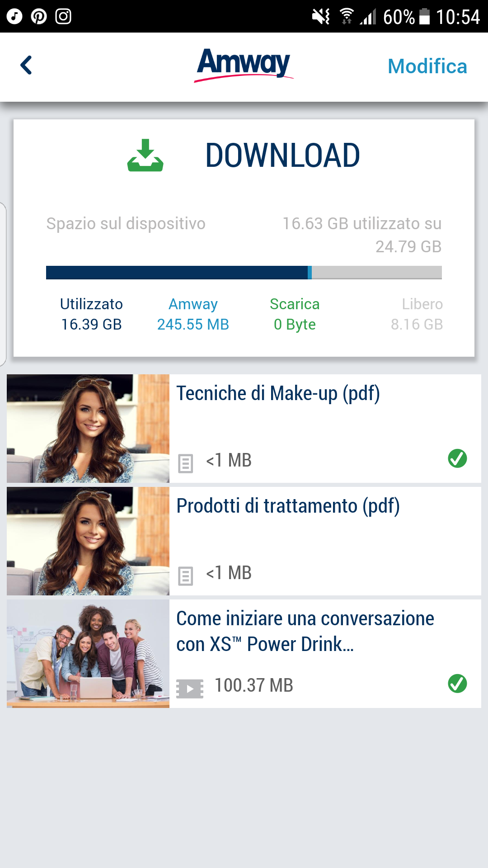Image resolution: width=488 pixels, height=868 pixels.
Task: Tap document icon for Tecniche di Make-up
Action: pos(185,463)
